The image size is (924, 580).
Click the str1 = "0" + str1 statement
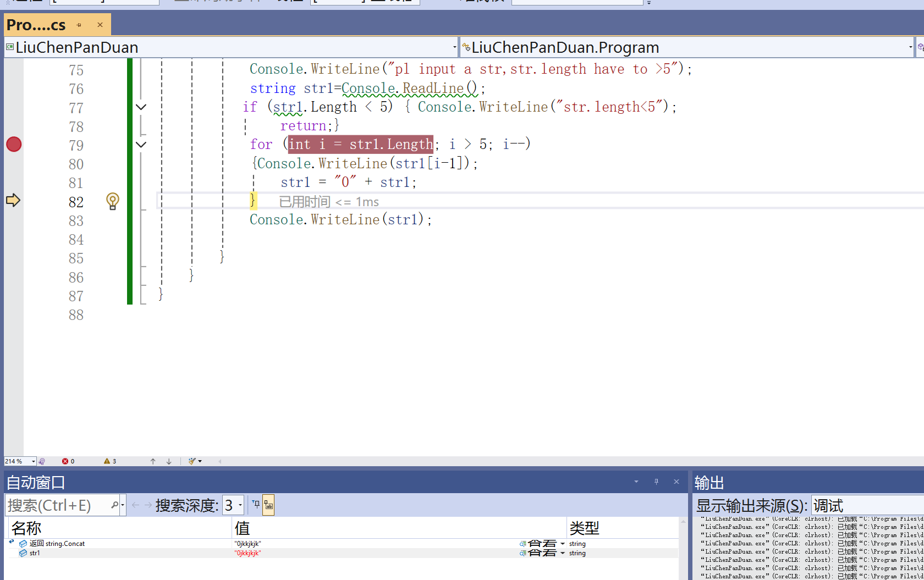349,182
